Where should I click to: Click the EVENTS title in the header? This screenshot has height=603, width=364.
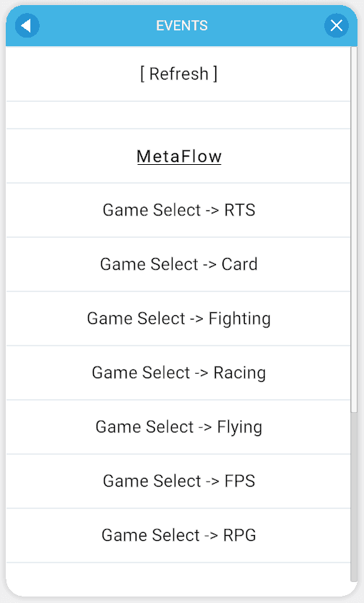click(181, 26)
